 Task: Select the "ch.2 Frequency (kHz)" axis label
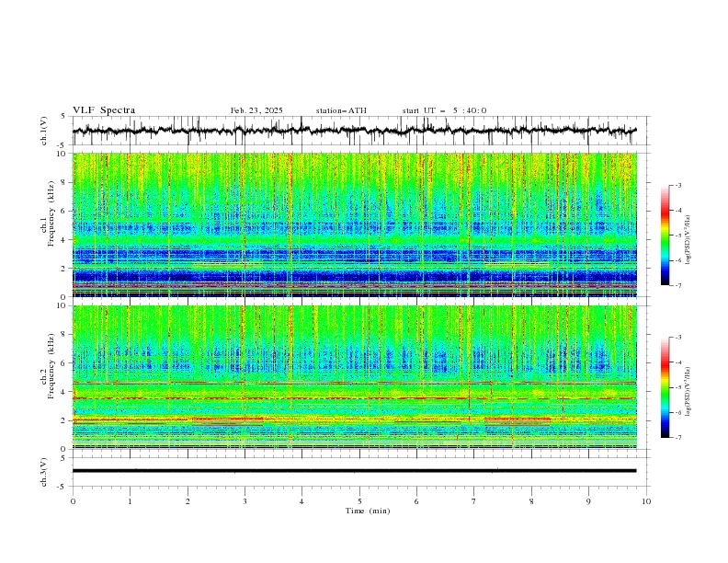point(49,366)
